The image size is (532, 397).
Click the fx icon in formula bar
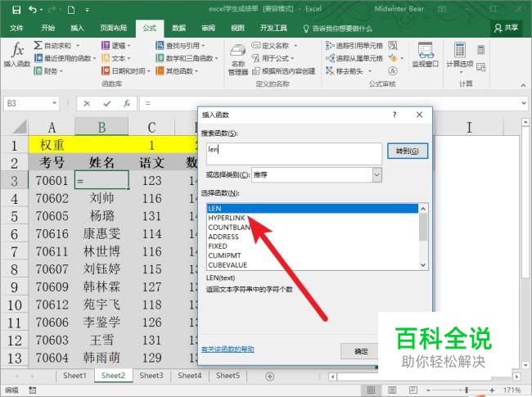tap(127, 103)
